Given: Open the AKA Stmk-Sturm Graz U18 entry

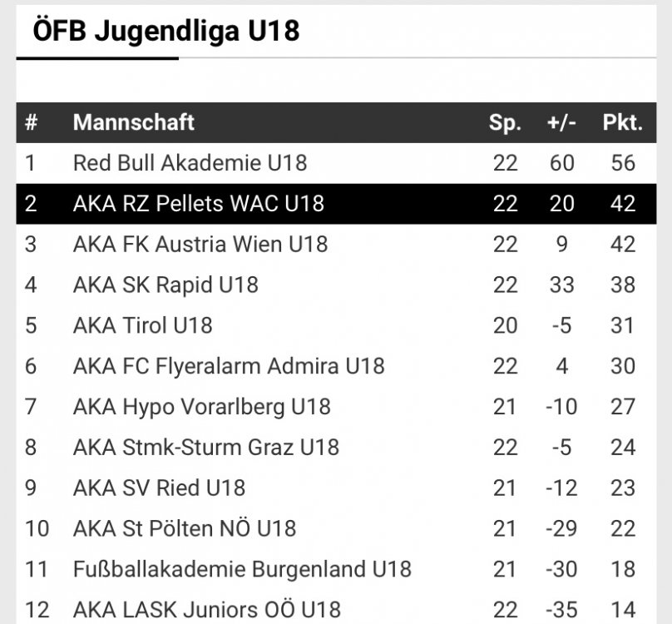Looking at the screenshot, I should (206, 448).
